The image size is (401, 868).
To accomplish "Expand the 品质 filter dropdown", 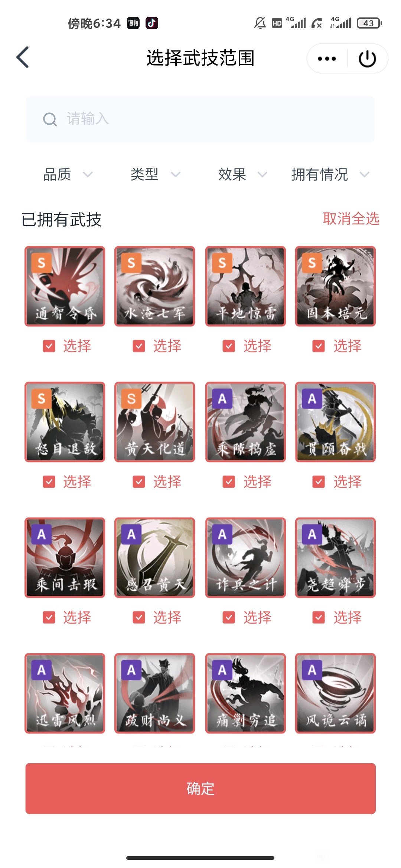I will 68,174.
